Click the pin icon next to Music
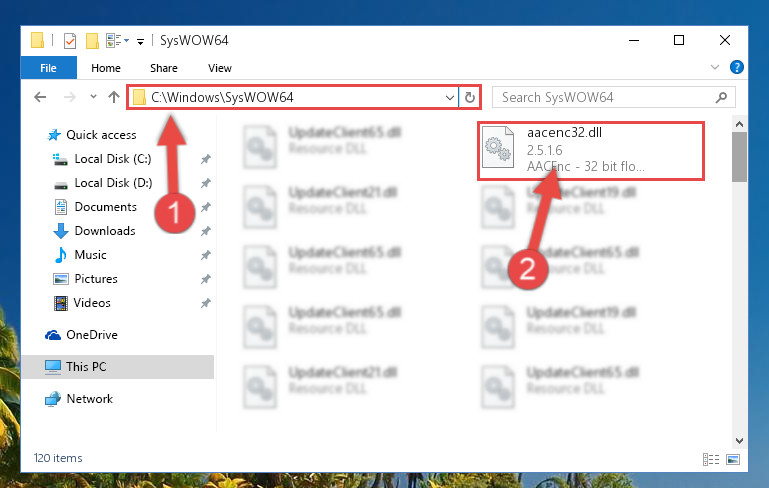Viewport: 769px width, 488px height. click(205, 255)
